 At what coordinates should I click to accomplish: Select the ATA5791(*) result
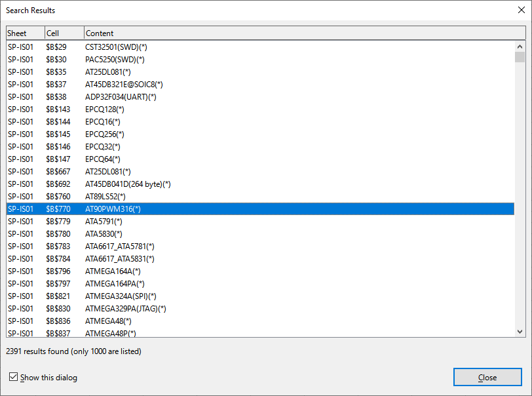click(x=260, y=222)
